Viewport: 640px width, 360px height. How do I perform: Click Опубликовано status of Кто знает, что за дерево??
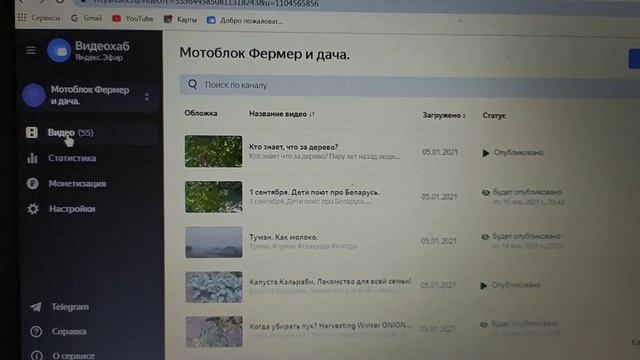(x=518, y=153)
